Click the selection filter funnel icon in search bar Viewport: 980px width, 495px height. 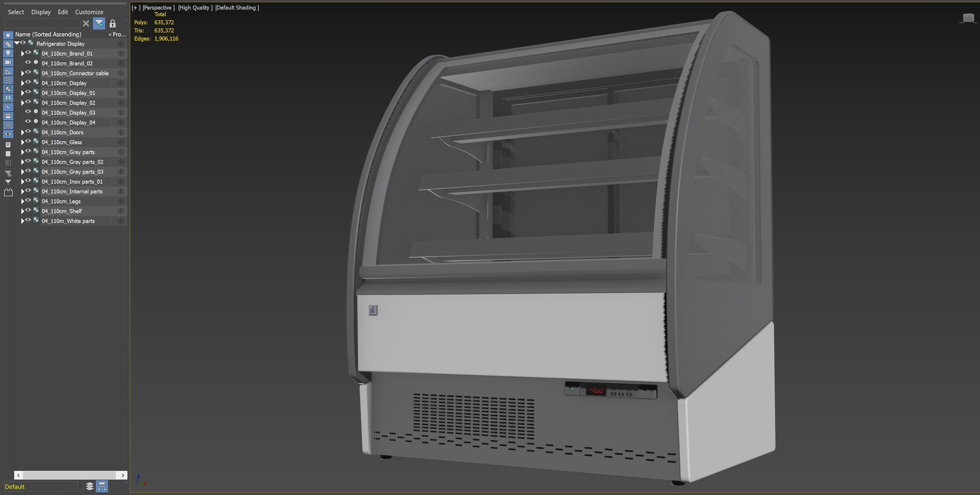100,23
